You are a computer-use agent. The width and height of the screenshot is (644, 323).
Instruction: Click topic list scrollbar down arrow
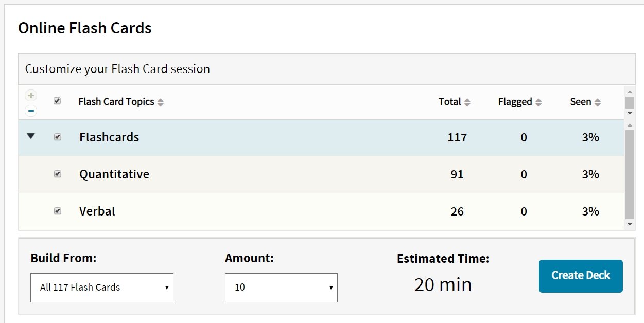630,225
